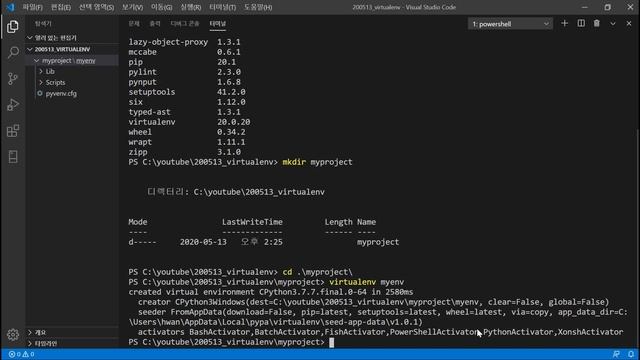Select the Terminal panel tab
Image resolution: width=640 pixels, height=360 pixels.
(x=218, y=24)
